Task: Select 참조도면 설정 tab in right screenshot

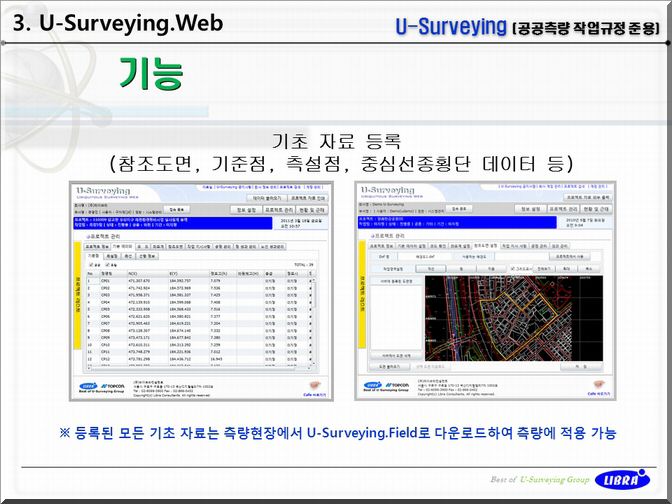Action: (x=485, y=246)
